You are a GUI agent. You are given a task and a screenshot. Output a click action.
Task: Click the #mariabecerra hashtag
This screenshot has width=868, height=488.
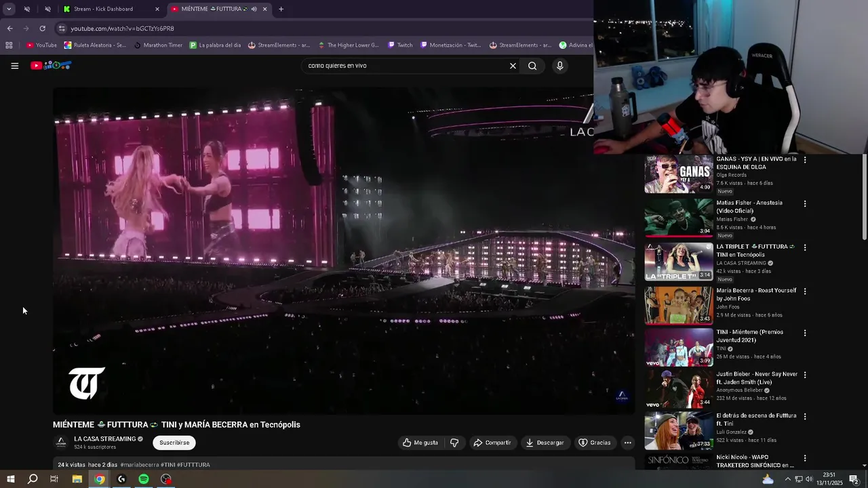point(139,465)
